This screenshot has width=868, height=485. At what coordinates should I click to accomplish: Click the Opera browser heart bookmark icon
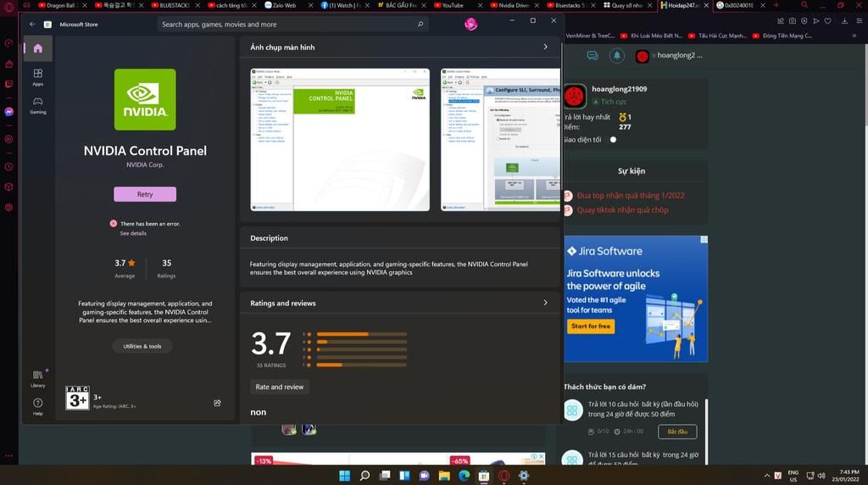tap(827, 21)
